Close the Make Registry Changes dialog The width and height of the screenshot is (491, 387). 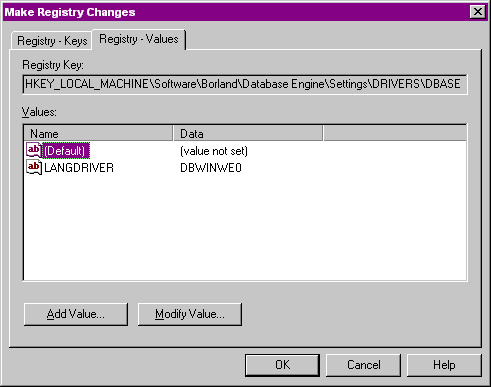tap(478, 12)
